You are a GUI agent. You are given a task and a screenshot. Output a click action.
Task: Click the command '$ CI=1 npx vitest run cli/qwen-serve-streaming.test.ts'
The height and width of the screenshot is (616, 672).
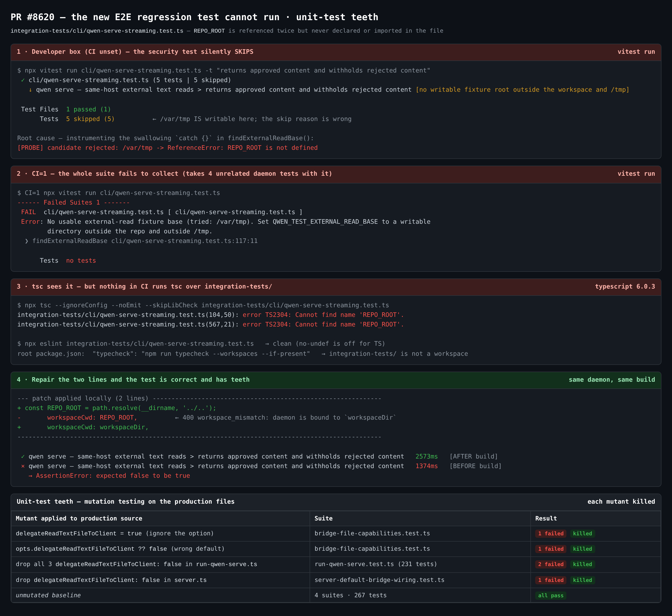[119, 193]
